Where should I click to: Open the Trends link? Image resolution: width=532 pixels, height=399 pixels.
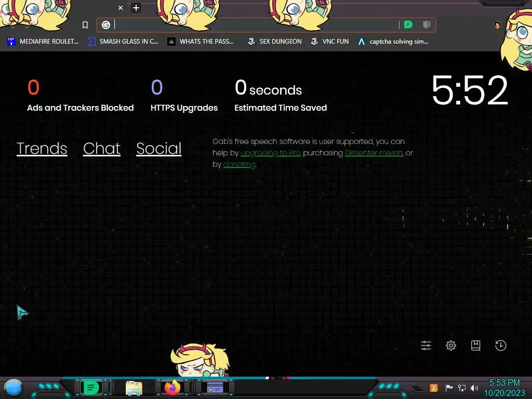(42, 149)
